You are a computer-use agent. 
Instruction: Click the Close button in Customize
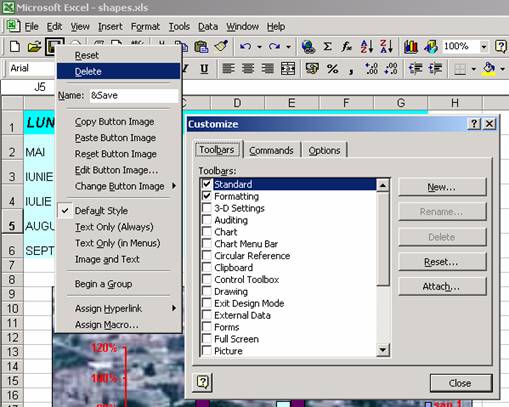461,383
